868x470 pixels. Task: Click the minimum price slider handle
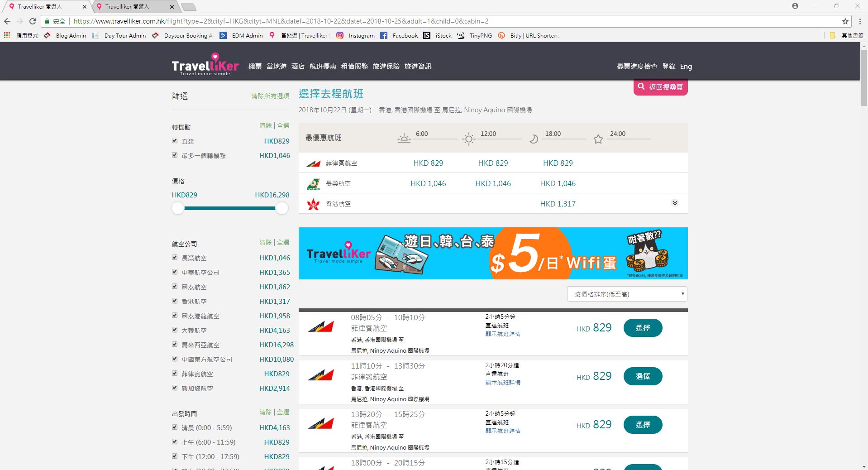[178, 208]
